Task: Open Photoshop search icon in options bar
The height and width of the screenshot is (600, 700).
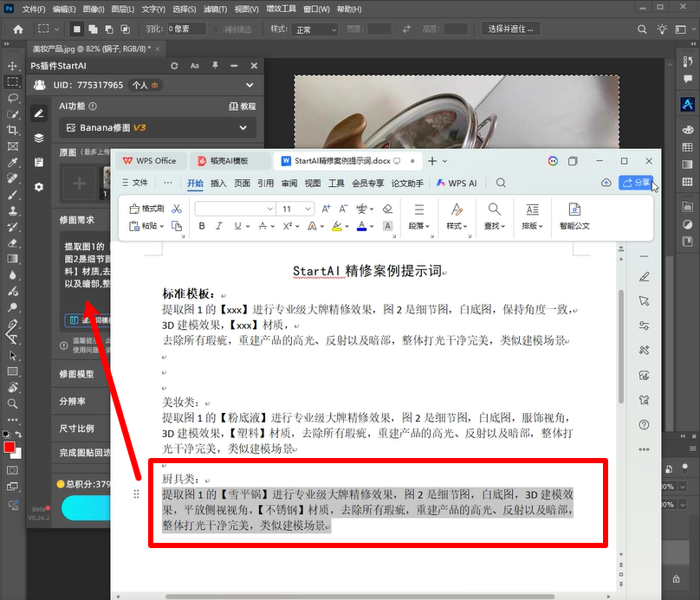Action: [642, 29]
